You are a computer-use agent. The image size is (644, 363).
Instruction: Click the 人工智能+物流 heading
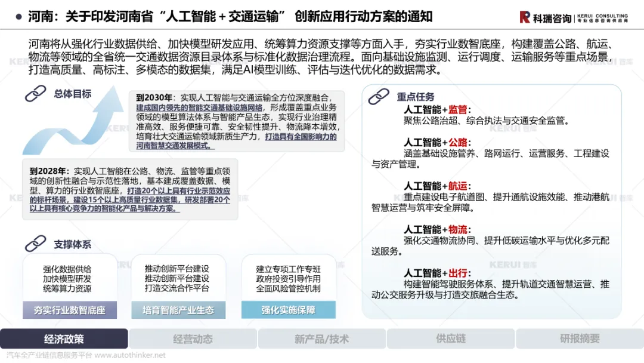(437, 230)
